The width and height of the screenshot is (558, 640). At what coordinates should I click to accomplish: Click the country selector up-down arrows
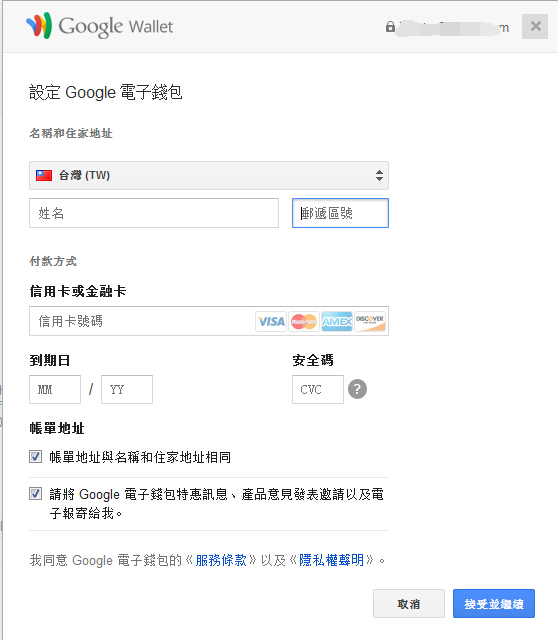pyautogui.click(x=380, y=176)
